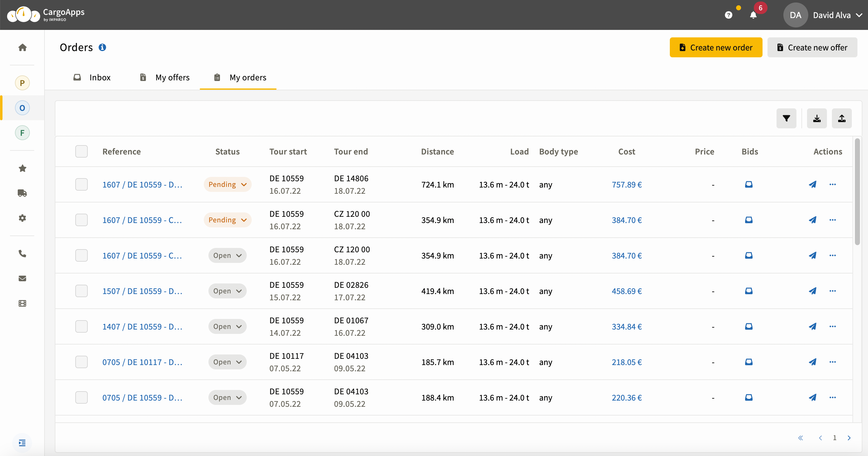Screen dimensions: 868x456
Task: Click the Create new order button
Action: pyautogui.click(x=716, y=48)
